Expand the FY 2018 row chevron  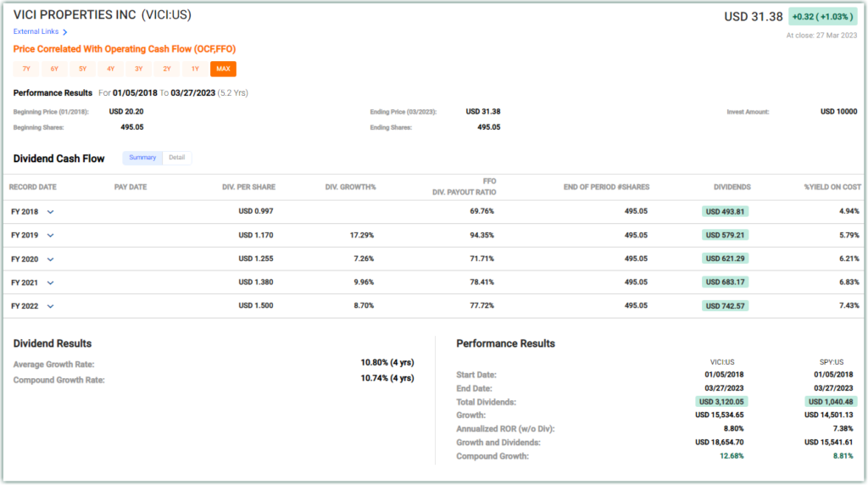pos(50,212)
